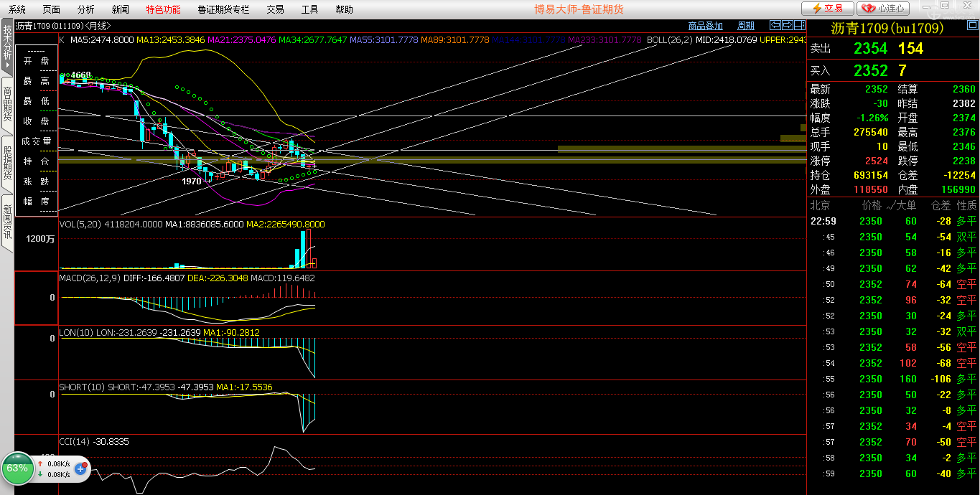The image size is (980, 495).
Task: Click the 63% memory ball icon
Action: [17, 468]
